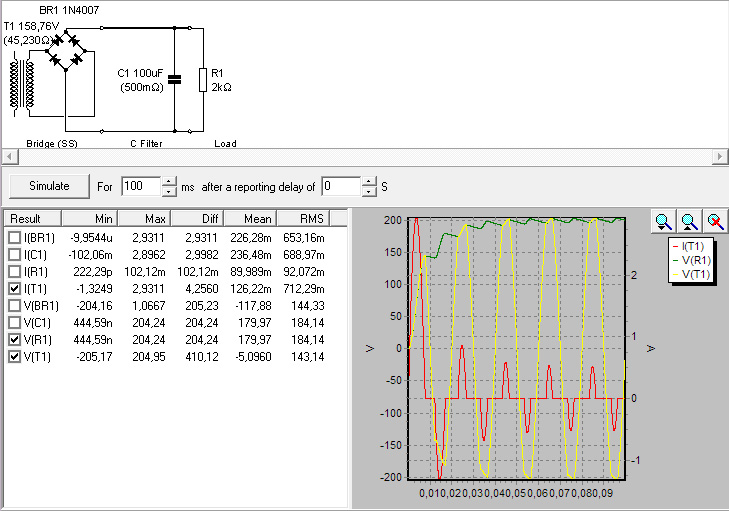
Task: Click the zoom-out magnifier icon above the graph
Action: (x=689, y=221)
